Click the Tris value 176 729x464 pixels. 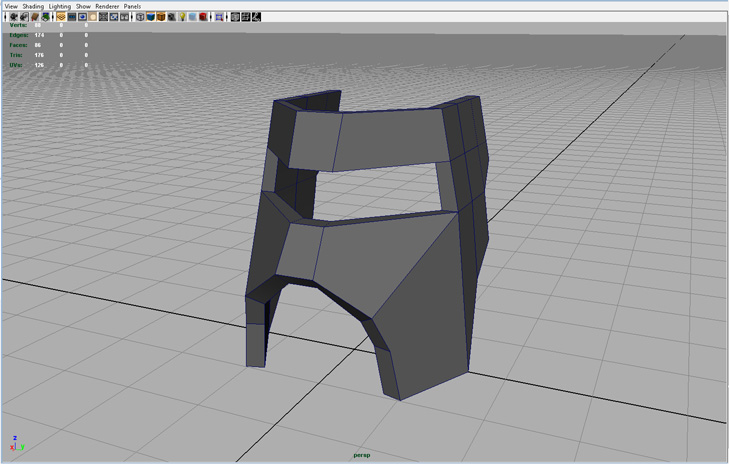pyautogui.click(x=39, y=55)
